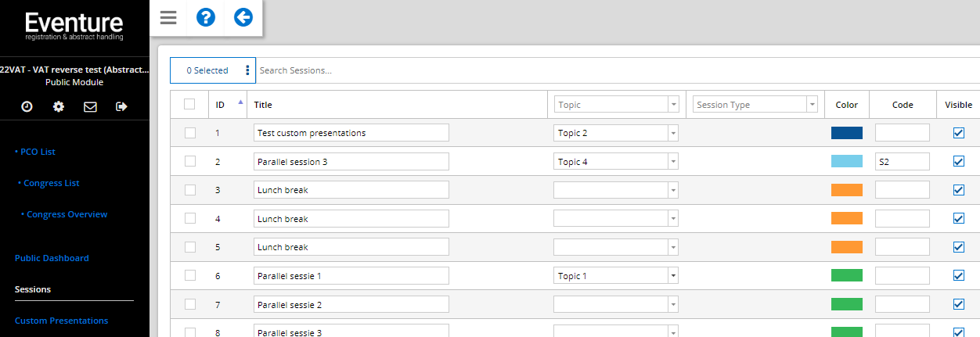Click the light blue color swatch of row 2
Screen dimensions: 980x337
[x=847, y=161]
